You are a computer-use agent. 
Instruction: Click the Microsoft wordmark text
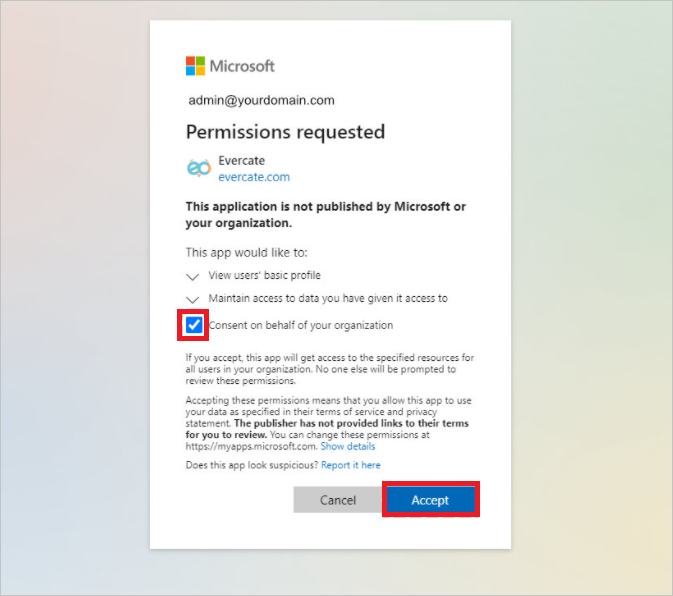click(x=242, y=66)
